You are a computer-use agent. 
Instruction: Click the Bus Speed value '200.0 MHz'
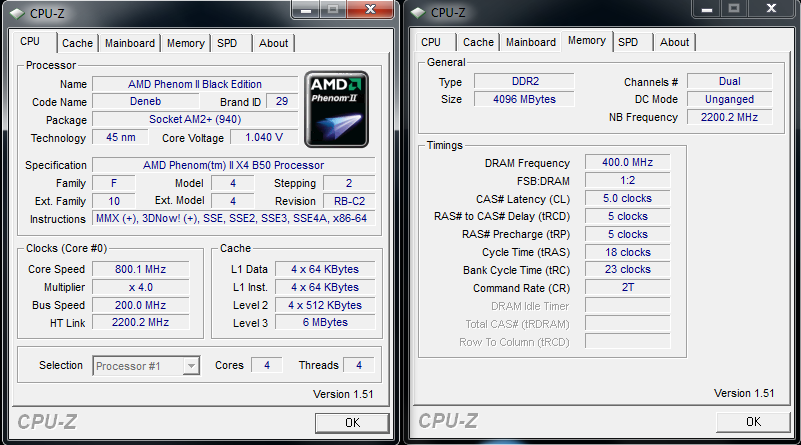click(140, 305)
